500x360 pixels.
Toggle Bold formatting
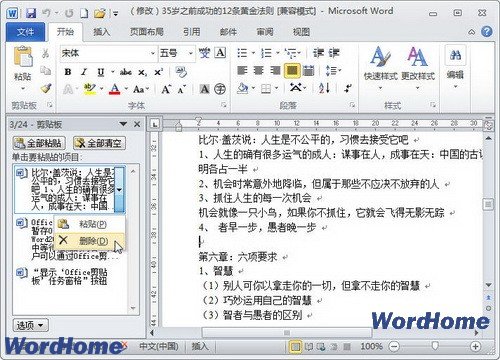68,72
